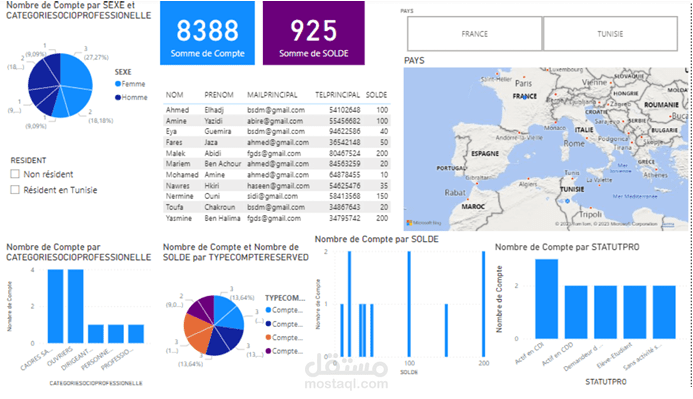Select the Mohamed Amine row

[277, 175]
